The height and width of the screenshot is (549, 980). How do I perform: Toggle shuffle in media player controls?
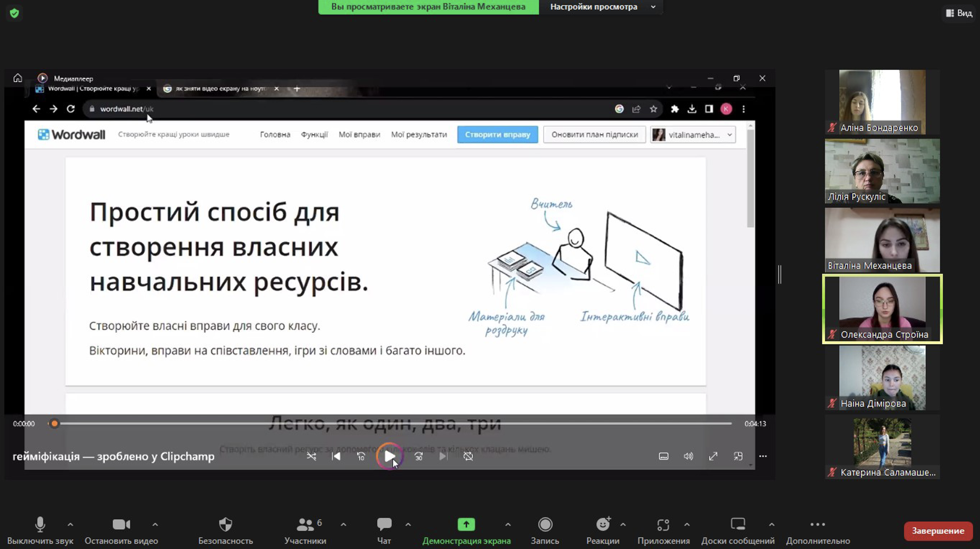311,456
